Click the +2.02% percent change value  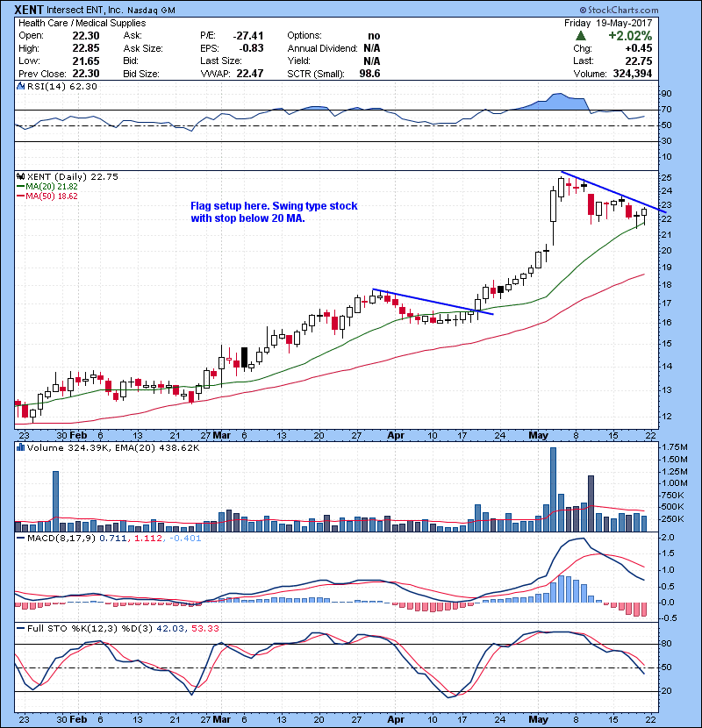[x=630, y=36]
